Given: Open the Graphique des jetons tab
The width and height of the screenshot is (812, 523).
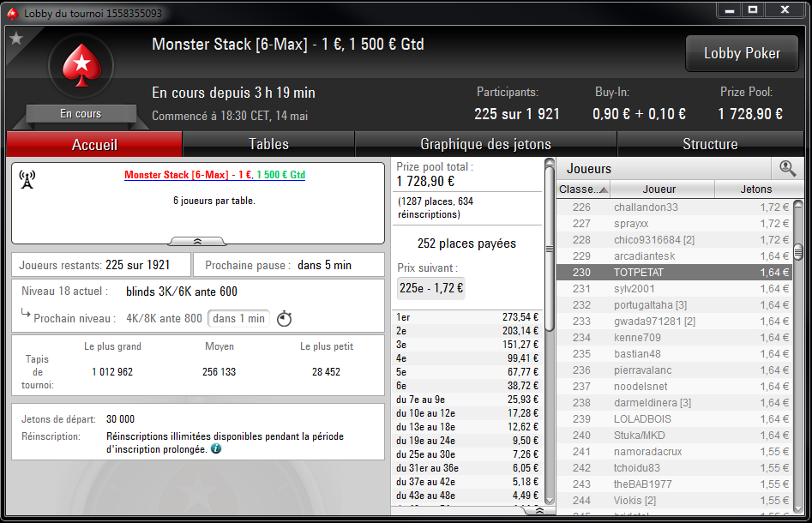Looking at the screenshot, I should click(486, 144).
